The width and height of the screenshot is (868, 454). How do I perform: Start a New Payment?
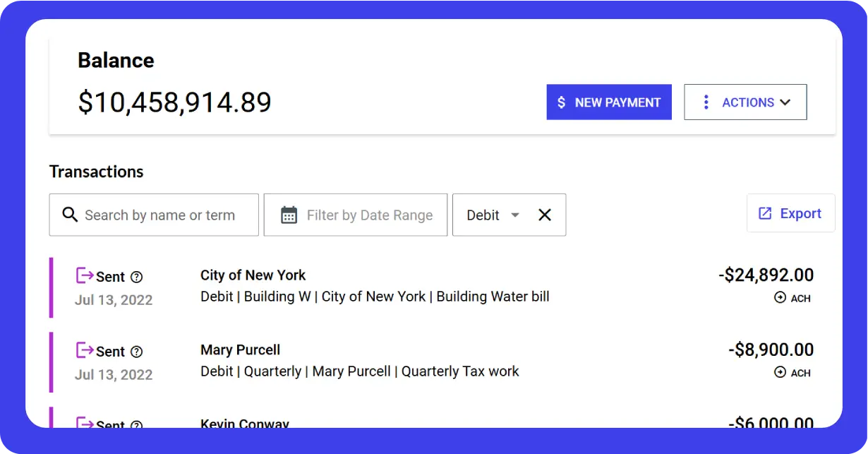(608, 102)
